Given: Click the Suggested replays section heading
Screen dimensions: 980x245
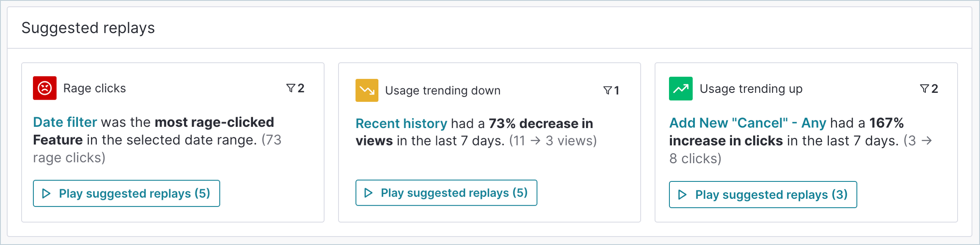Looking at the screenshot, I should pos(88,28).
